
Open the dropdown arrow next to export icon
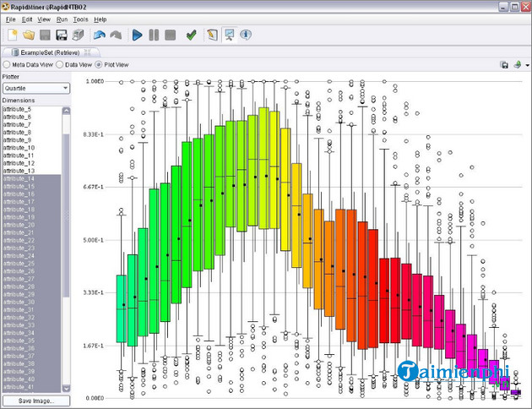pyautogui.click(x=527, y=65)
